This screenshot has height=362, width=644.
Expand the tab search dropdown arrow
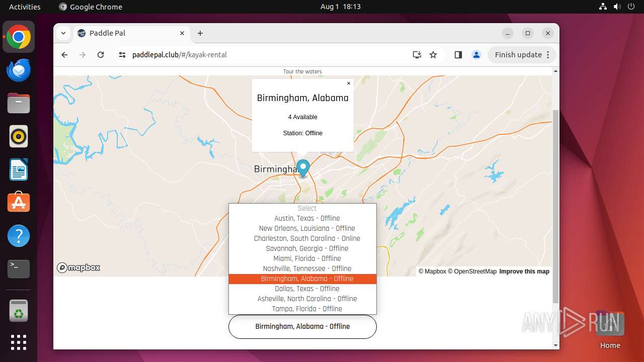pos(63,33)
